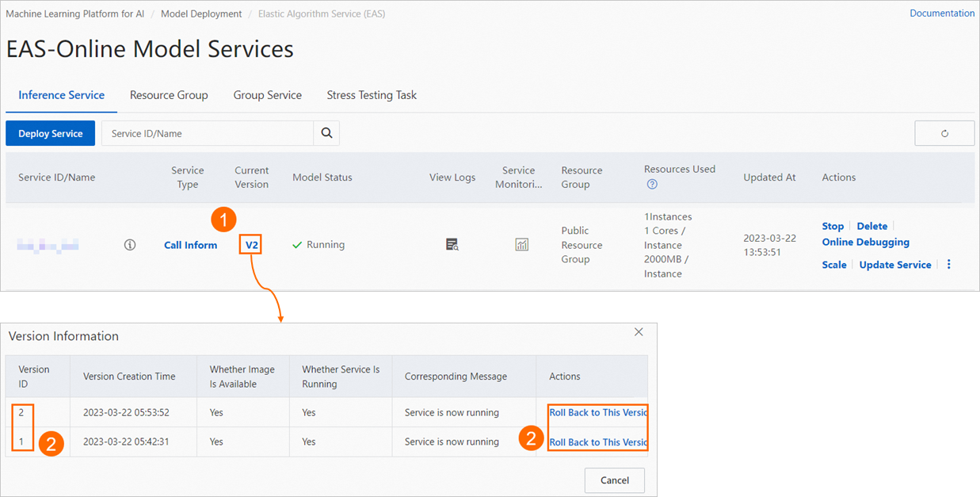Click the Service ID/Name search field
The width and height of the screenshot is (980, 497).
pyautogui.click(x=206, y=132)
